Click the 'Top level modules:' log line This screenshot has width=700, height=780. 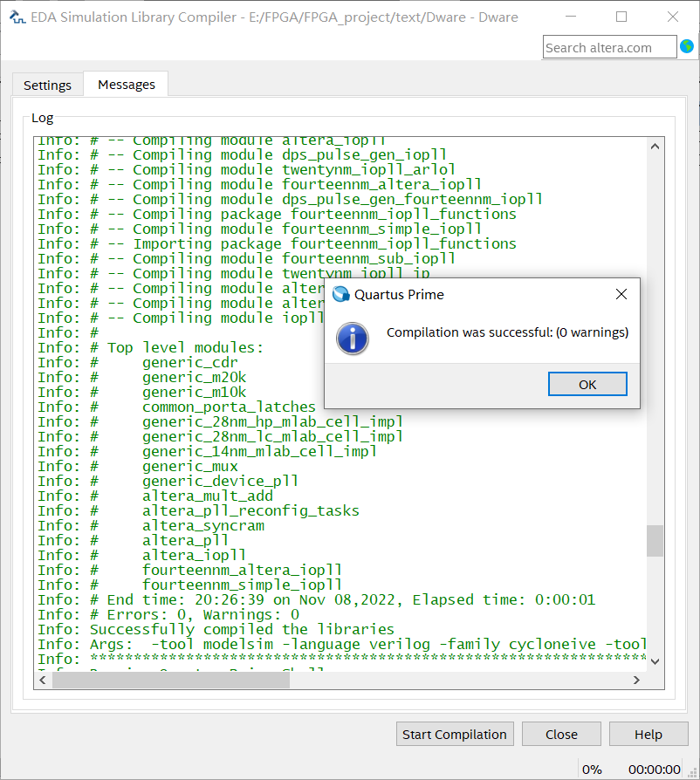pyautogui.click(x=151, y=347)
